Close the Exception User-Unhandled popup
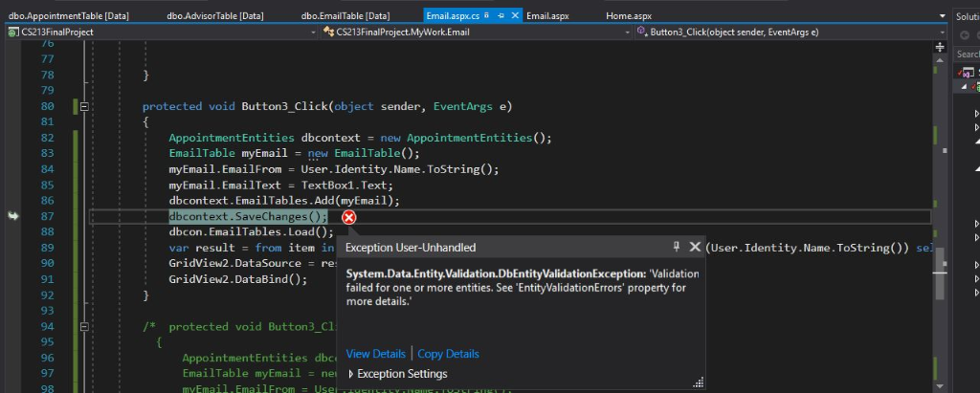Viewport: 980px width, 393px height. coord(695,247)
